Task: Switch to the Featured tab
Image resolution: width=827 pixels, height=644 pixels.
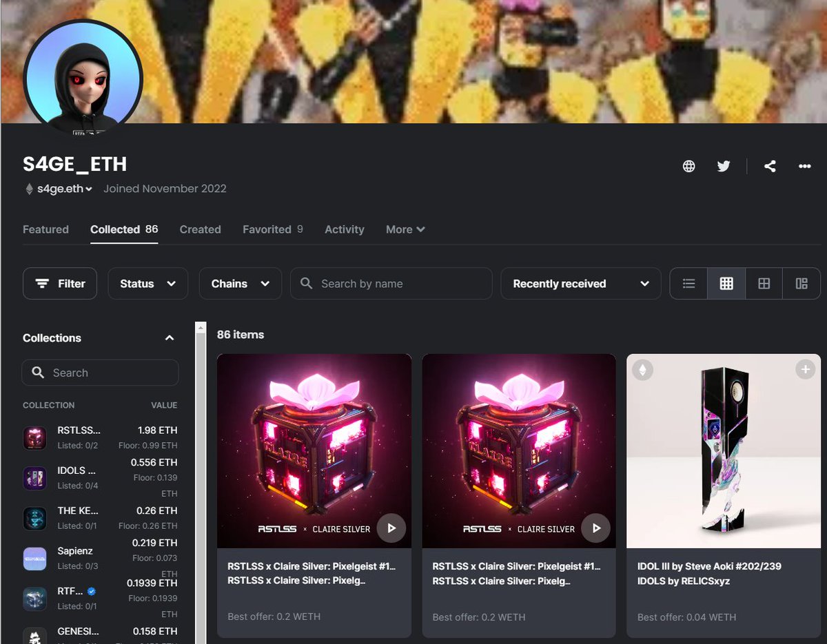Action: coord(45,229)
